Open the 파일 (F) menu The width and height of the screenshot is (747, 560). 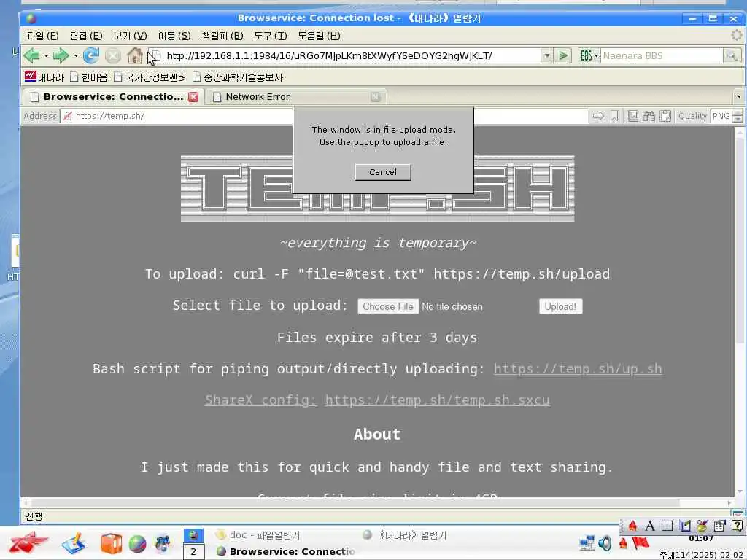(x=42, y=36)
